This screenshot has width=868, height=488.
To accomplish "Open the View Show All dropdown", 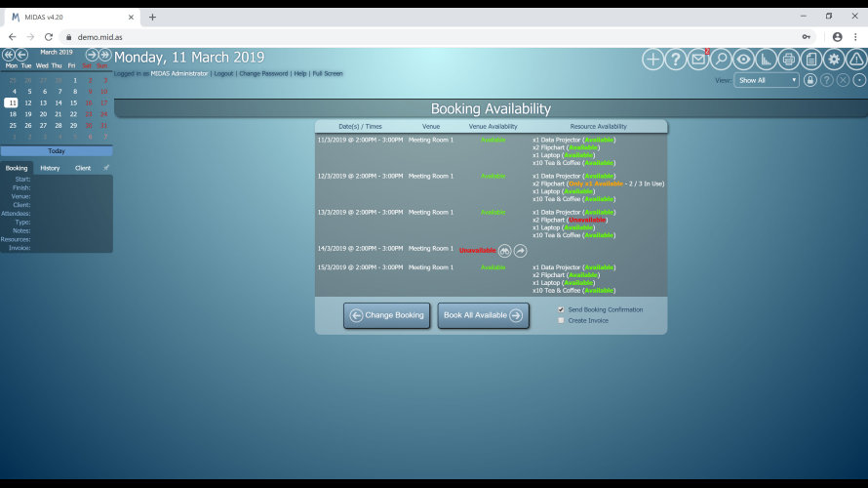I will pyautogui.click(x=767, y=80).
